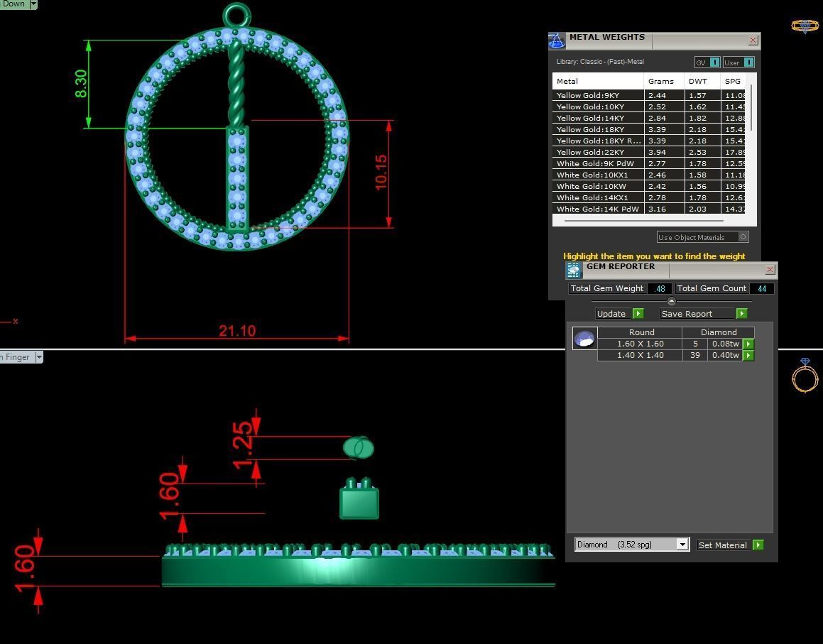Click the Down viewport label
Screen dimensions: 823x644
[13, 4]
